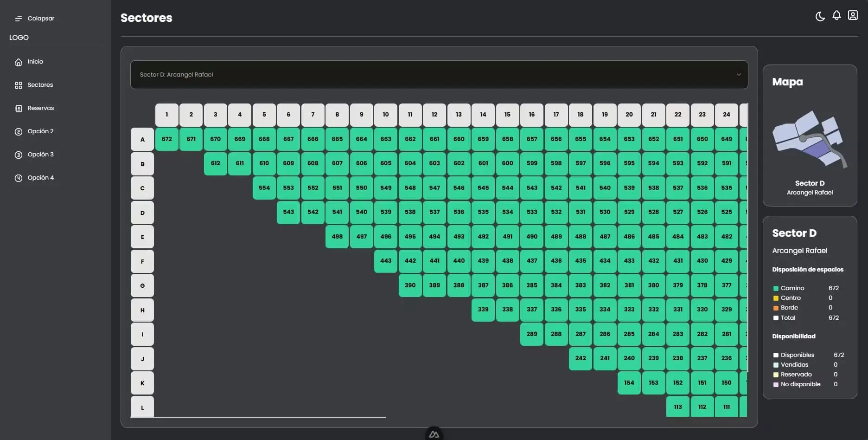The height and width of the screenshot is (440, 868).
Task: Select Reservas from the sidebar menu
Action: point(40,108)
